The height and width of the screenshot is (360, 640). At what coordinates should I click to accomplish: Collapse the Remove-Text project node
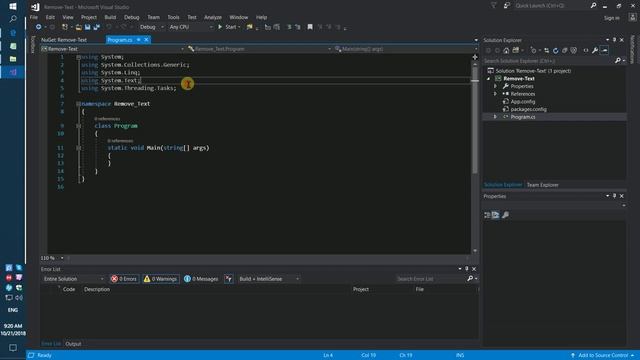point(489,78)
